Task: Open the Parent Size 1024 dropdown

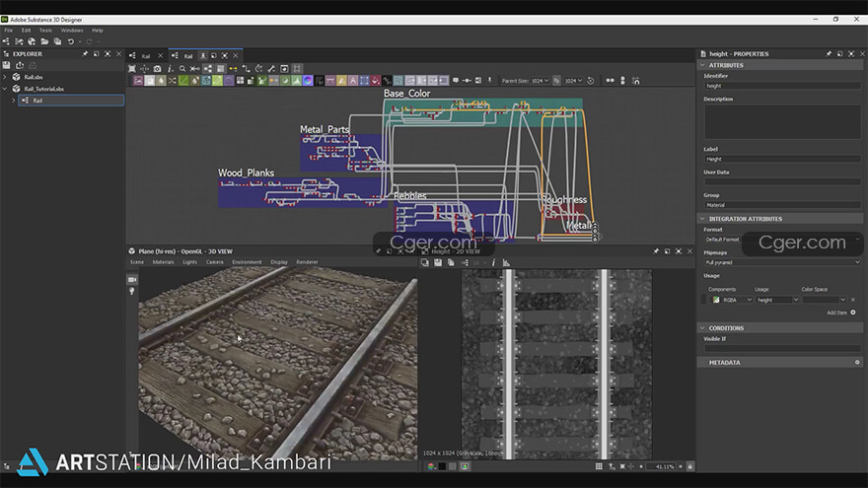Action: (539, 80)
